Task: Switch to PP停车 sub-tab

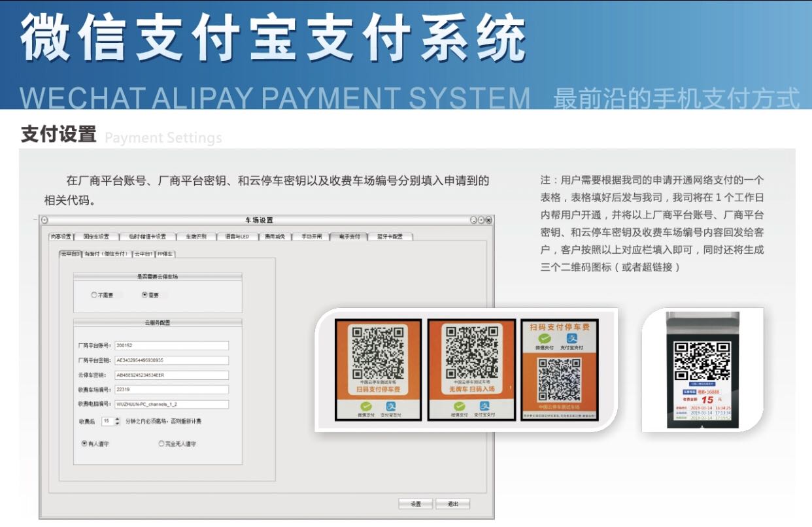Action: 165,254
